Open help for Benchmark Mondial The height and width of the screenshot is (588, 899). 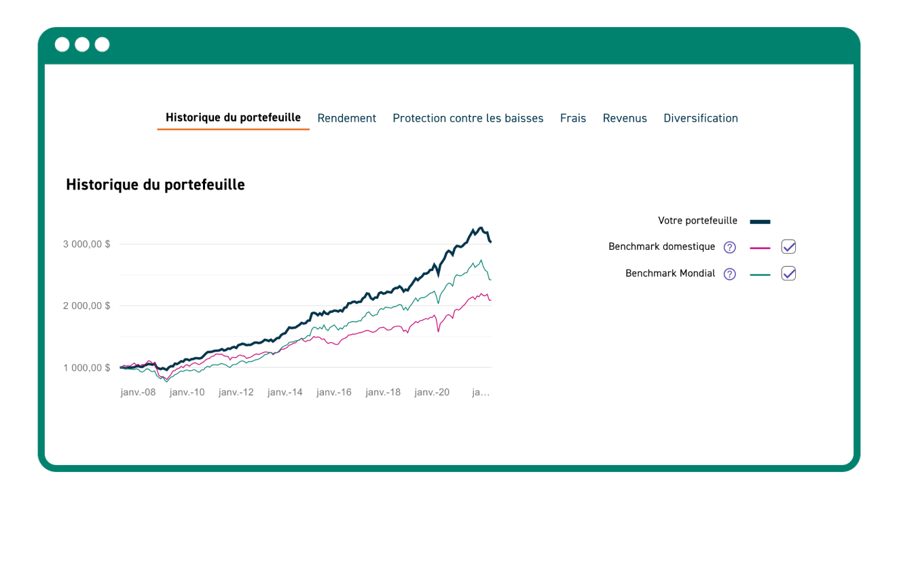(730, 274)
